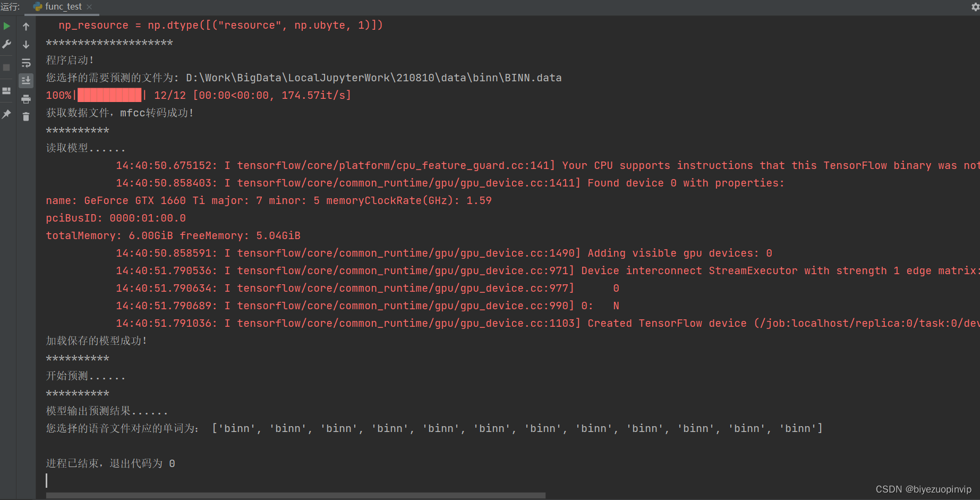The image size is (980, 500).
Task: Click the restore layout icon
Action: coord(7,91)
